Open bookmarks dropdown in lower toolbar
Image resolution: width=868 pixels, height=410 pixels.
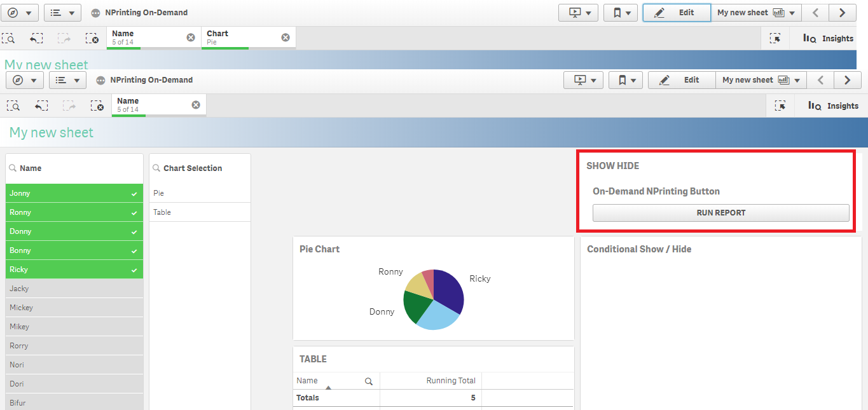pyautogui.click(x=626, y=80)
